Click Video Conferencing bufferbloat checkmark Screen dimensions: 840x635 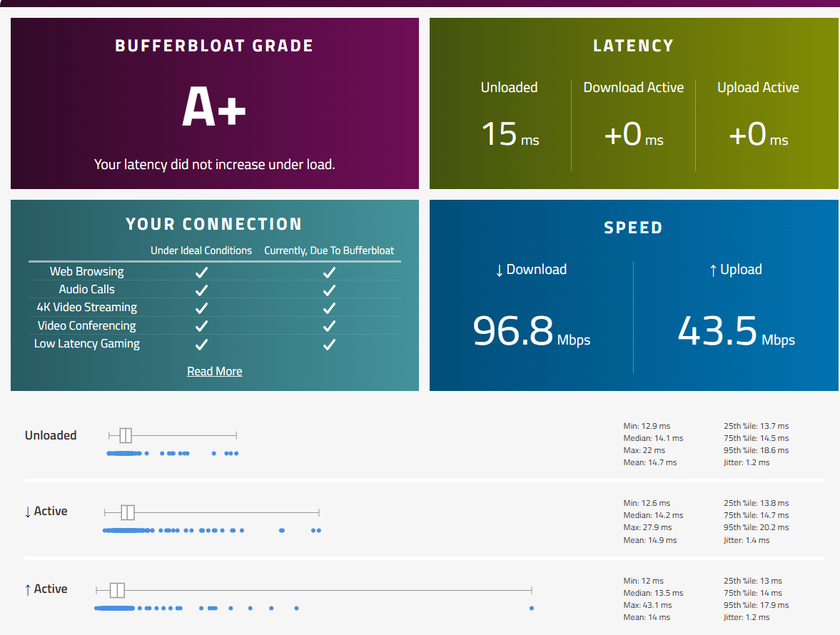pos(330,326)
